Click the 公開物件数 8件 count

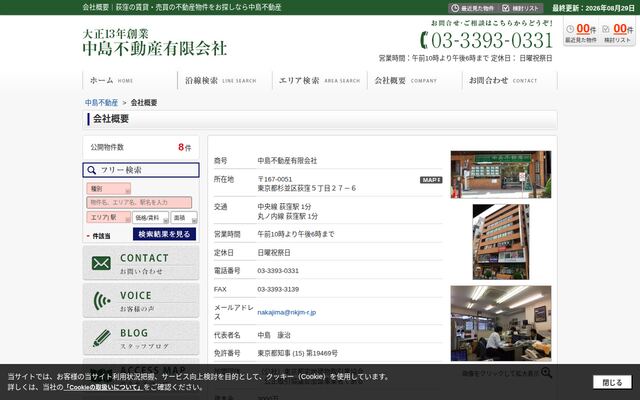tap(141, 147)
